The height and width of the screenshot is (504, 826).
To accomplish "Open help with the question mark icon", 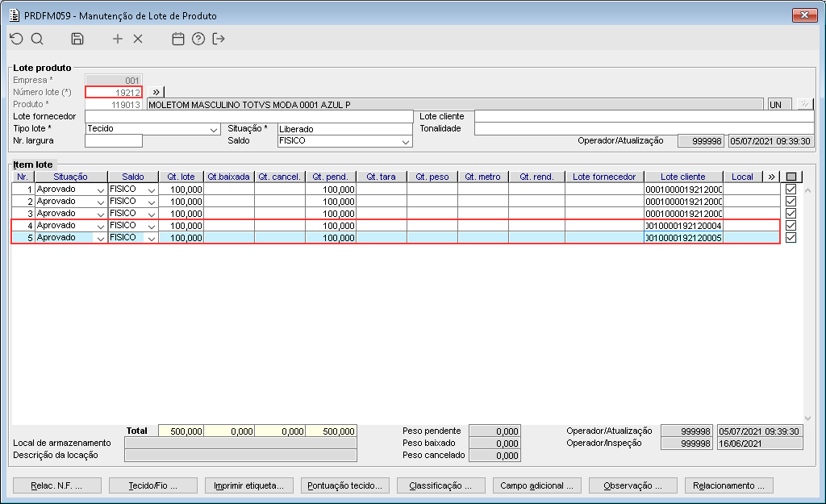I will click(x=198, y=39).
